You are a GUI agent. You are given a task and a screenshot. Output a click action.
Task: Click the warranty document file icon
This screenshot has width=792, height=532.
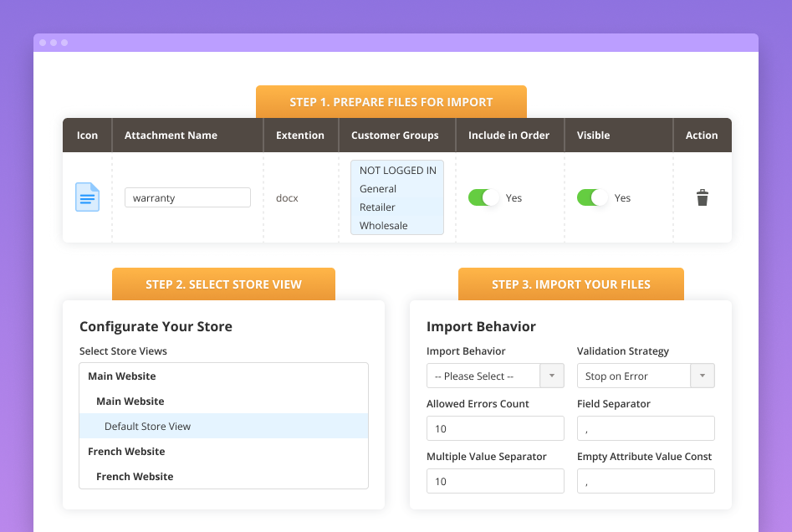tap(86, 197)
